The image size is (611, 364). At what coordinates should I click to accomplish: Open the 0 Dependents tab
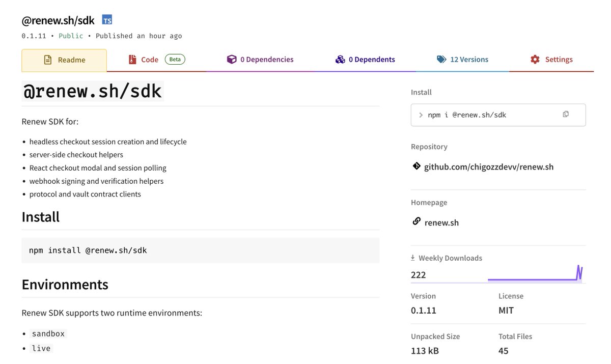365,60
